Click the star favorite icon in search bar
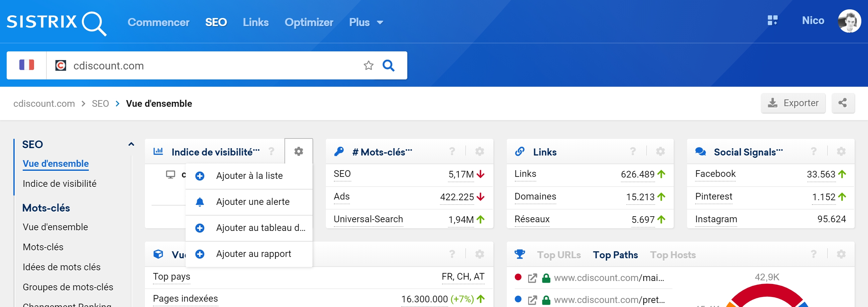 (x=368, y=65)
